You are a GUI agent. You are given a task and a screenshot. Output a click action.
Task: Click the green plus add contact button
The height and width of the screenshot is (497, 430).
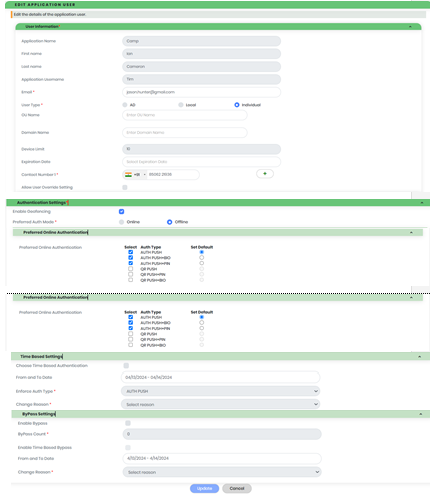coord(265,174)
